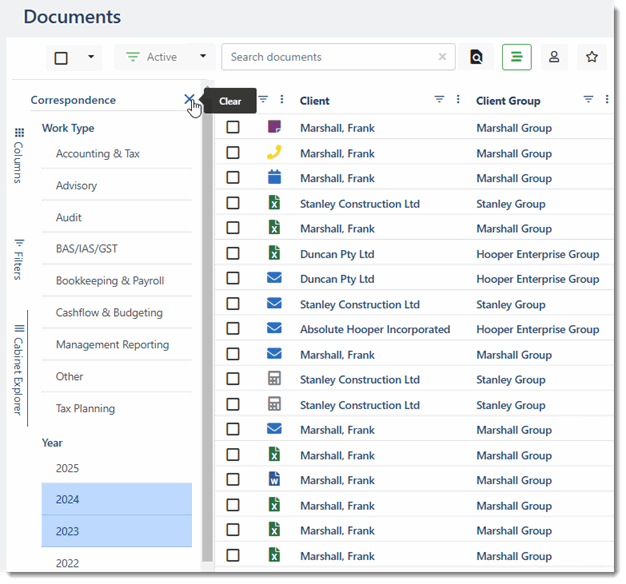626x584 pixels.
Task: Select Management Reporting work type
Action: coord(117,344)
